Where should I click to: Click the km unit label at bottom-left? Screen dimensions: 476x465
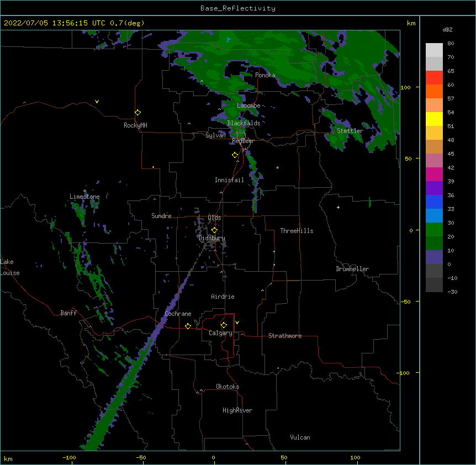[x=8, y=458]
